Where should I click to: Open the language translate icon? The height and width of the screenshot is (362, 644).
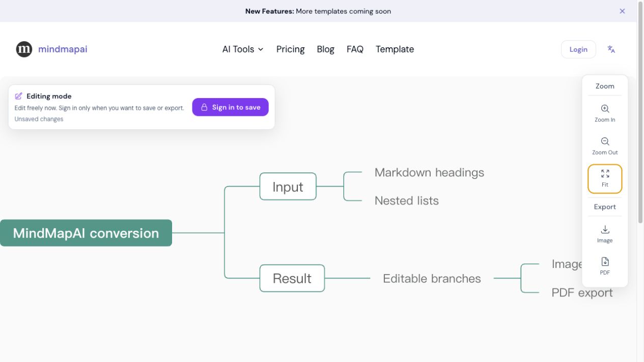pyautogui.click(x=611, y=49)
